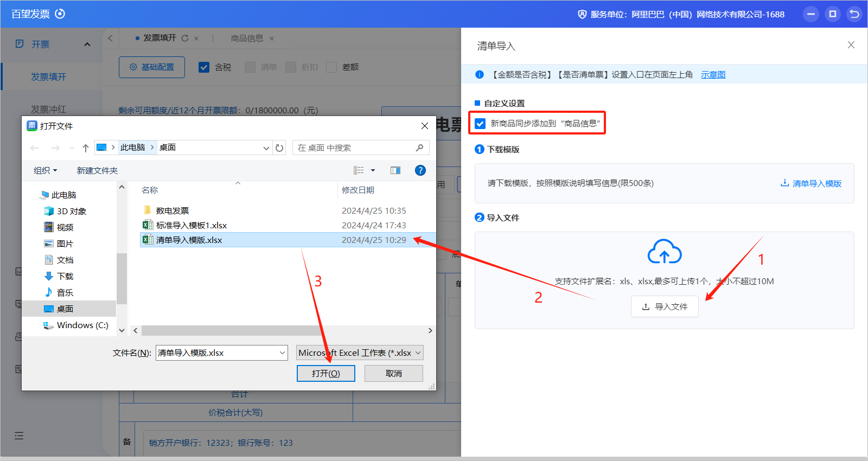Screen dimensions: 868x461
Task: Click the 打开(O) button
Action: [326, 373]
